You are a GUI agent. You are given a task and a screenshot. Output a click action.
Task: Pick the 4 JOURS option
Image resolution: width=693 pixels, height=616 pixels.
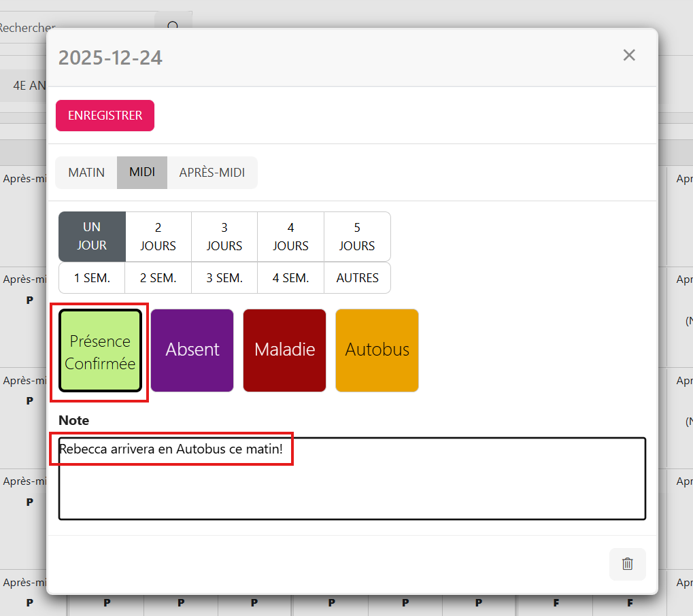pos(290,237)
